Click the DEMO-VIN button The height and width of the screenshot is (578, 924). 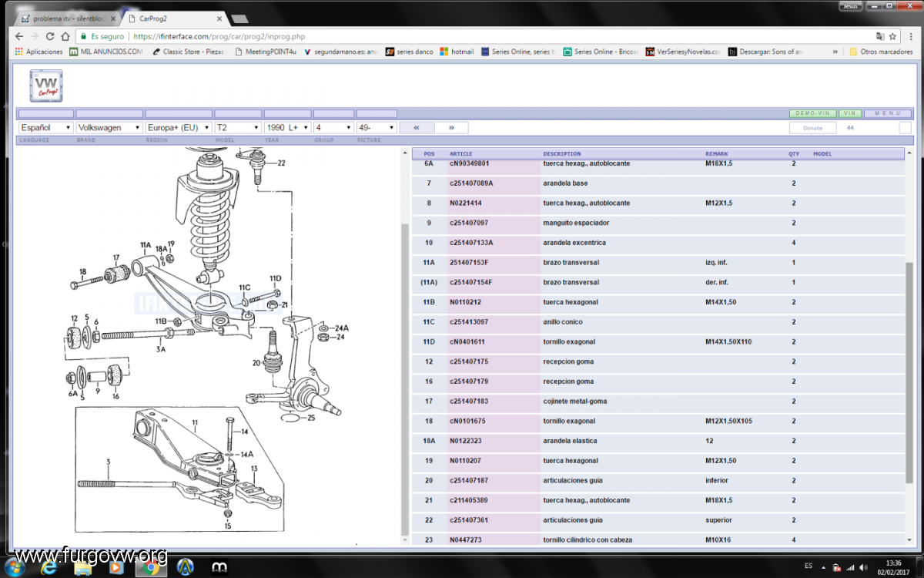pos(815,113)
